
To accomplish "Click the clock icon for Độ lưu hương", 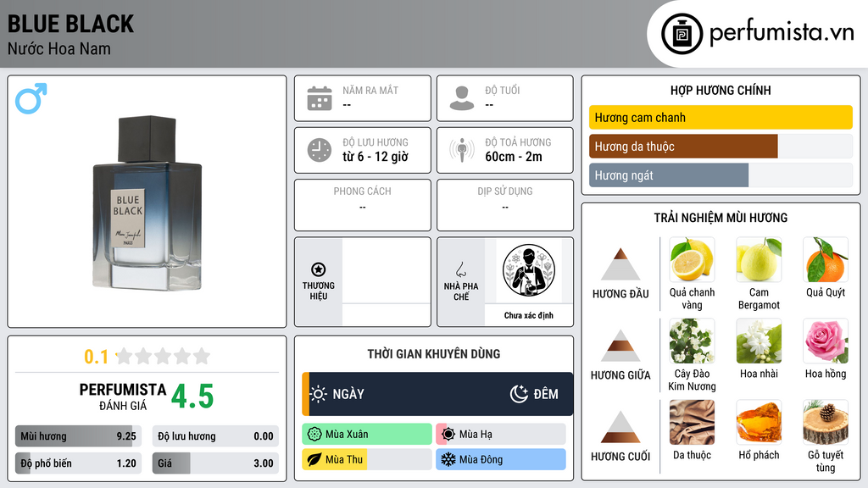I will click(320, 150).
